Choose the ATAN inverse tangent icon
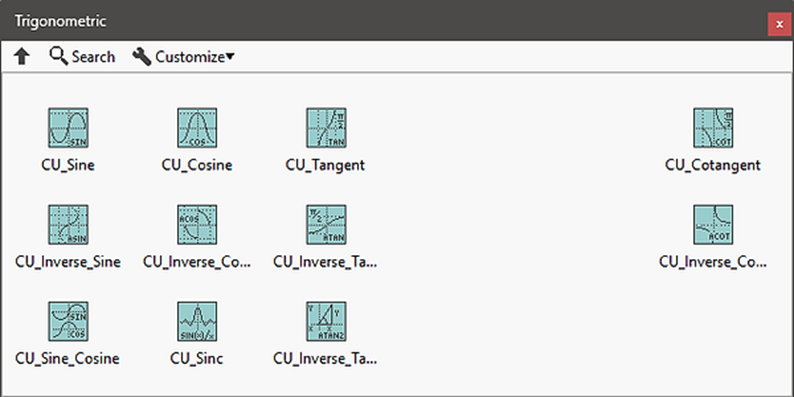Viewport: 794px width, 397px height. coord(326,224)
